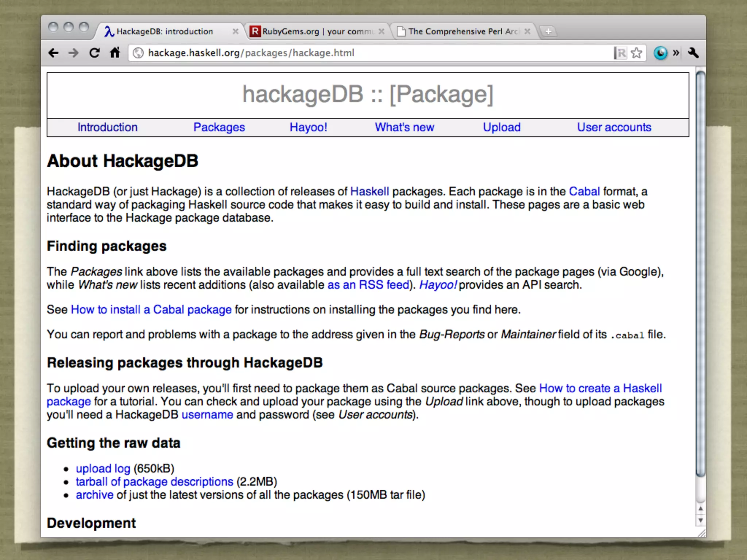
Task: Click the vertical scrollbar thumb
Action: (700, 273)
